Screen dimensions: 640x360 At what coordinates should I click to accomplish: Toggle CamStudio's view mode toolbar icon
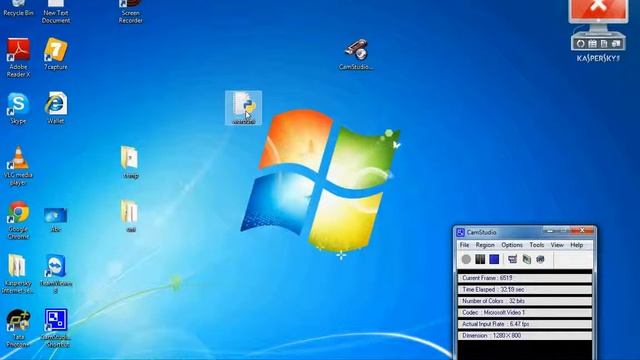(x=513, y=259)
